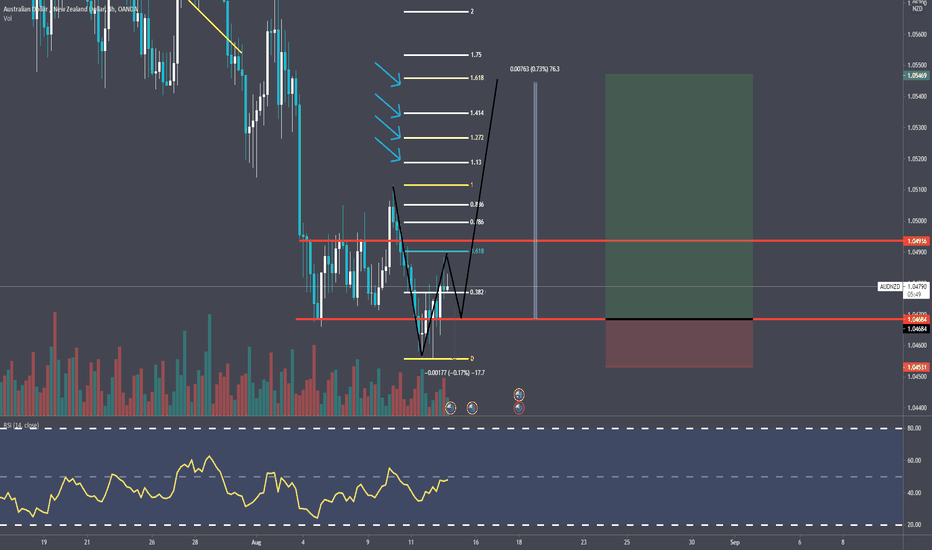Image resolution: width=932 pixels, height=550 pixels.
Task: Click the 60.00 level on the RSI scale
Action: click(x=914, y=460)
